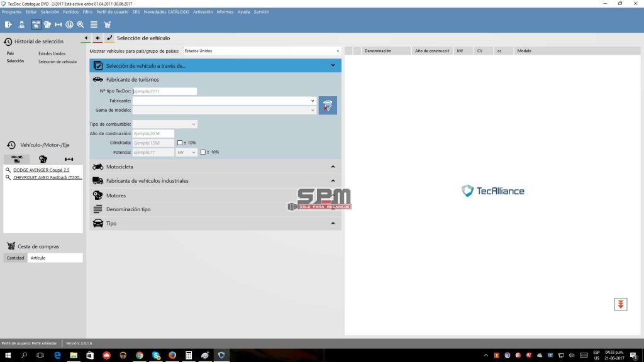The height and width of the screenshot is (362, 644).
Task: Open CHEVROLET AVEO Fastback link
Action: pos(48,177)
